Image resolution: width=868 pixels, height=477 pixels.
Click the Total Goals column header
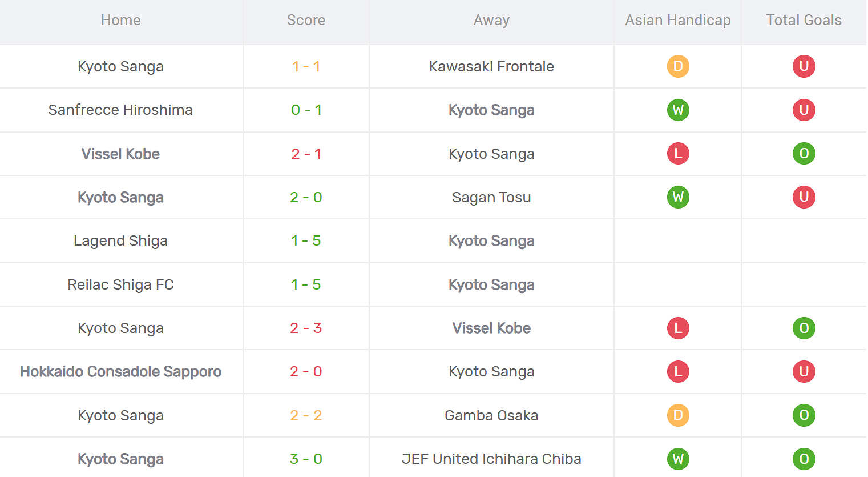804,21
